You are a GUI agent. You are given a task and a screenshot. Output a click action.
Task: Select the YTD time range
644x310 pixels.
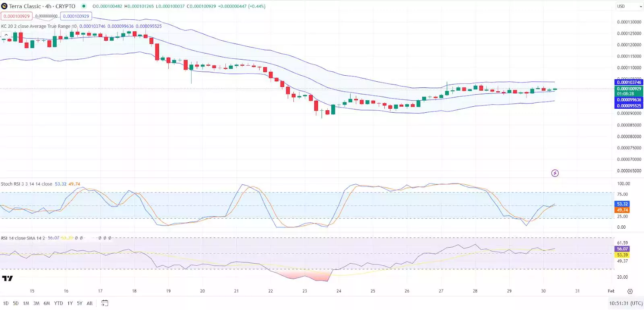[x=58, y=303]
